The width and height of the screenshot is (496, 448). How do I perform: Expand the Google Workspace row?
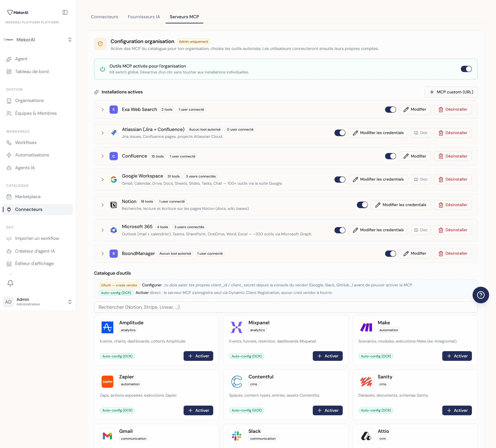pyautogui.click(x=103, y=180)
